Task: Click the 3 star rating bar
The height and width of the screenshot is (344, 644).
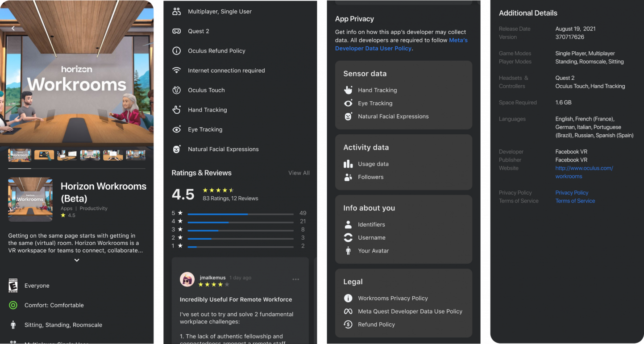Action: pyautogui.click(x=241, y=230)
